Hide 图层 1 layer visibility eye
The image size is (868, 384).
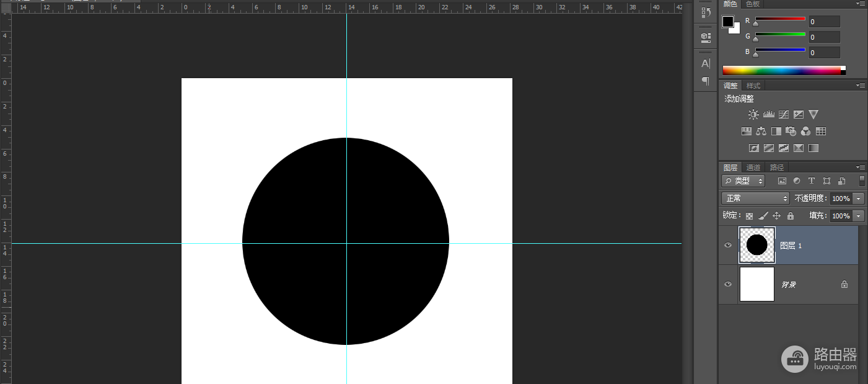pyautogui.click(x=728, y=245)
